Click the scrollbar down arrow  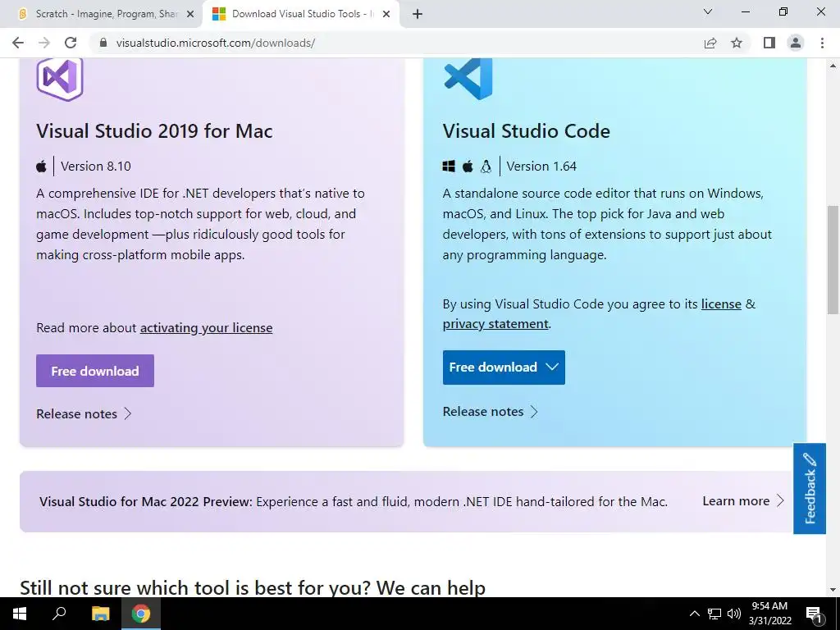pyautogui.click(x=833, y=590)
